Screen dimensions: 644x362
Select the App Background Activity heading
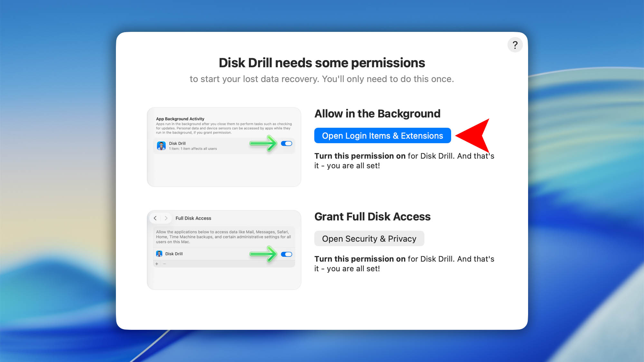180,119
